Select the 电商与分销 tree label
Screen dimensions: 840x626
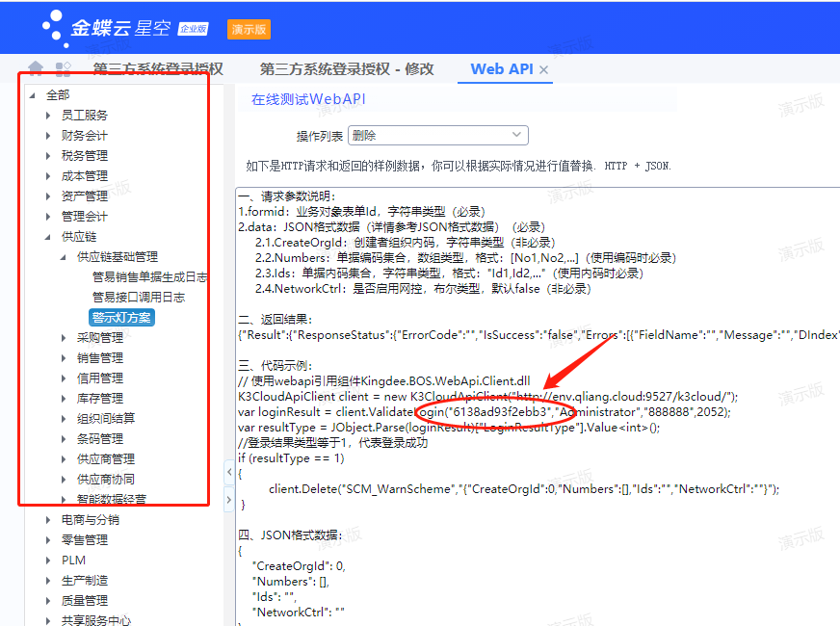pyautogui.click(x=90, y=520)
